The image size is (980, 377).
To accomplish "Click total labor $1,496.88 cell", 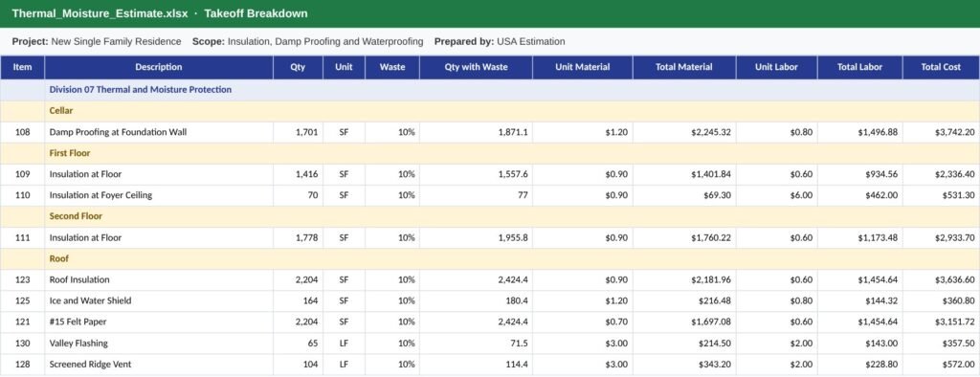I will click(860, 132).
